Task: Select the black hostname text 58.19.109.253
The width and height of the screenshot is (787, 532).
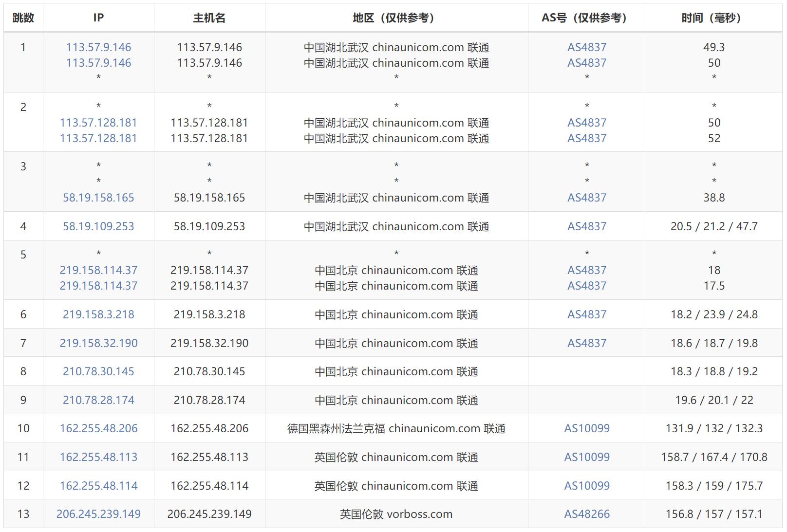Action: [209, 226]
